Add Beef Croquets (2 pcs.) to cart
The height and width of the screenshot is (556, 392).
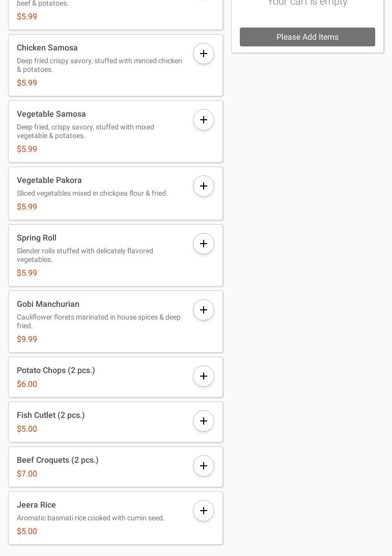coord(204,466)
